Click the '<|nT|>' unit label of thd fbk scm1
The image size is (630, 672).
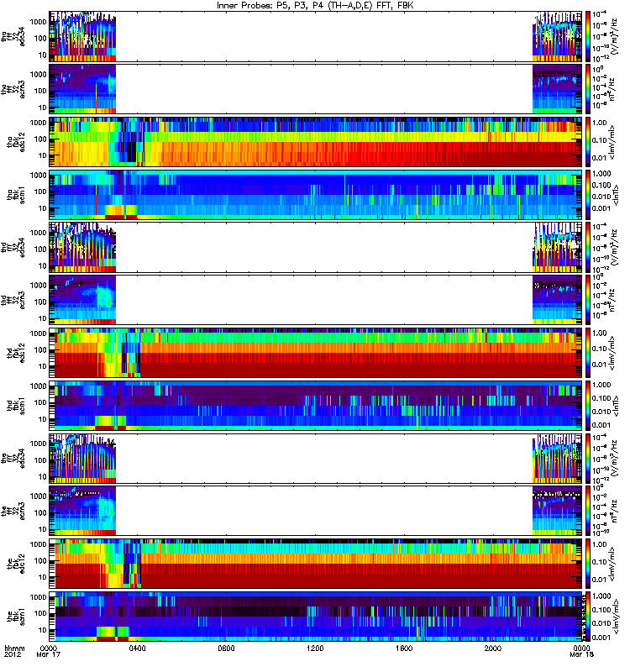click(x=616, y=406)
